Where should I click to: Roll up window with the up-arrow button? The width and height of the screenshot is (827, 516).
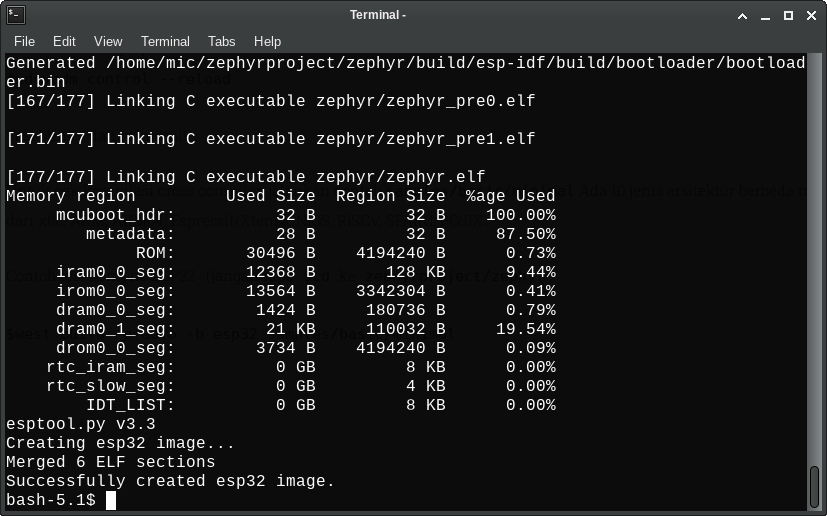tap(742, 15)
